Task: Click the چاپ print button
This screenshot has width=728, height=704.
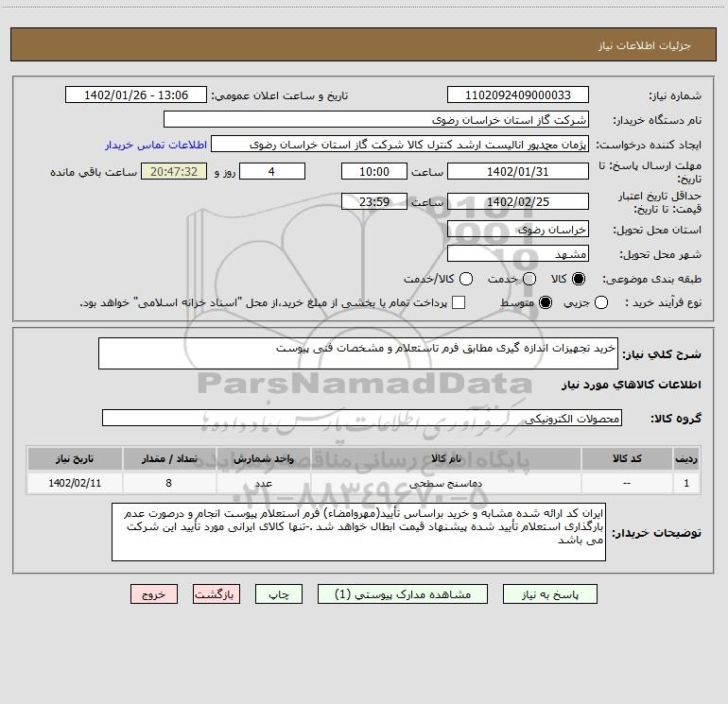Action: (x=279, y=594)
